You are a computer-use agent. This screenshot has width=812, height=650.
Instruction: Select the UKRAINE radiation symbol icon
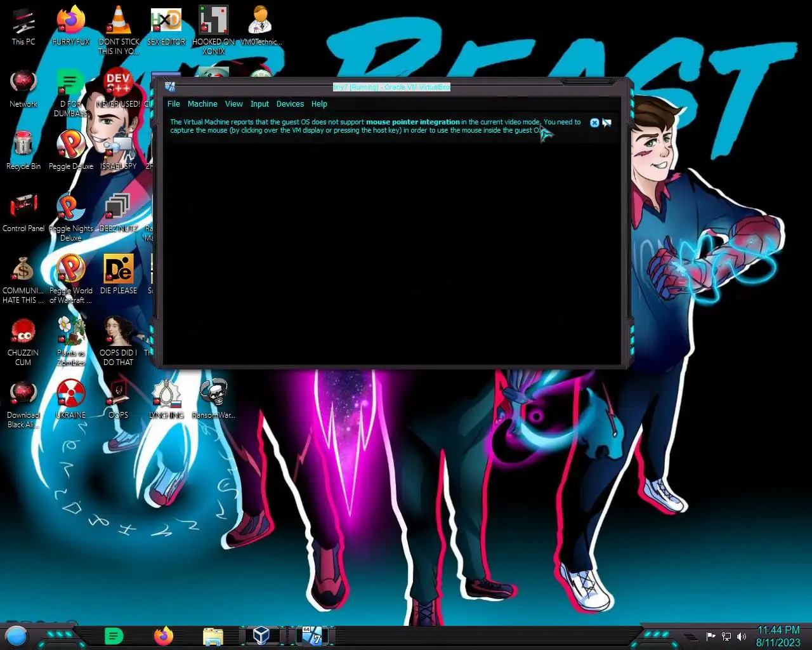(x=71, y=400)
